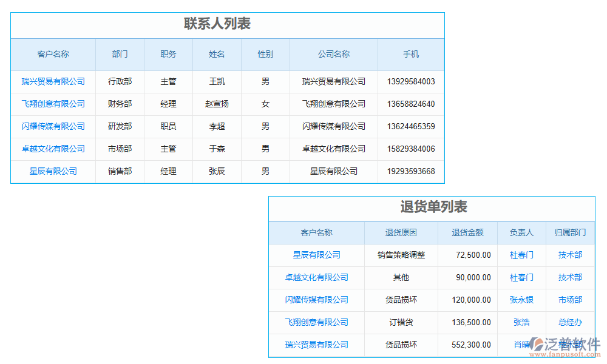Image resolution: width=607 pixels, height=364 pixels.
Task: Open 飞翔创意有限公司 link in 退货单列表
Action: tap(316, 322)
